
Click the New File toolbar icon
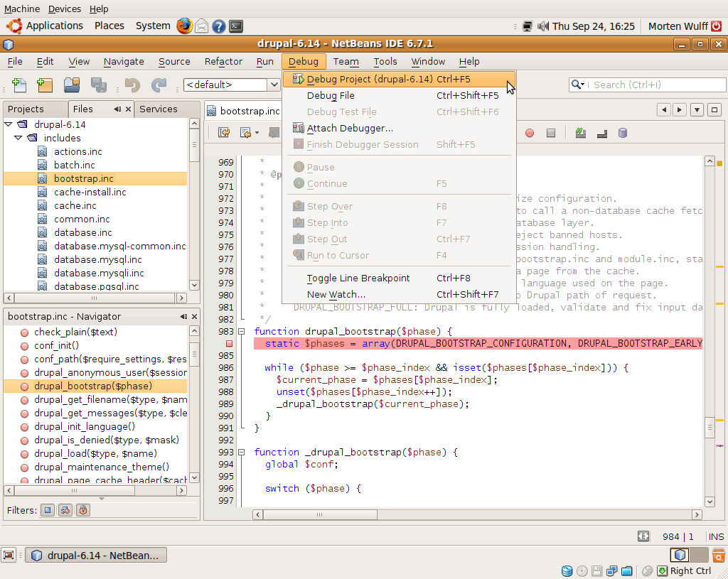pyautogui.click(x=19, y=85)
